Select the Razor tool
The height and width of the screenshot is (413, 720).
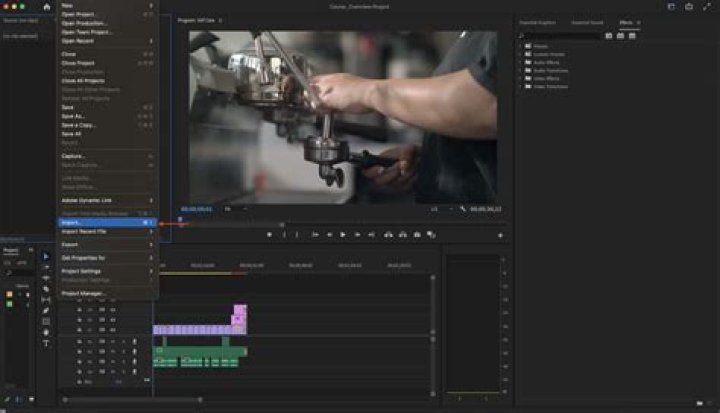coord(46,289)
